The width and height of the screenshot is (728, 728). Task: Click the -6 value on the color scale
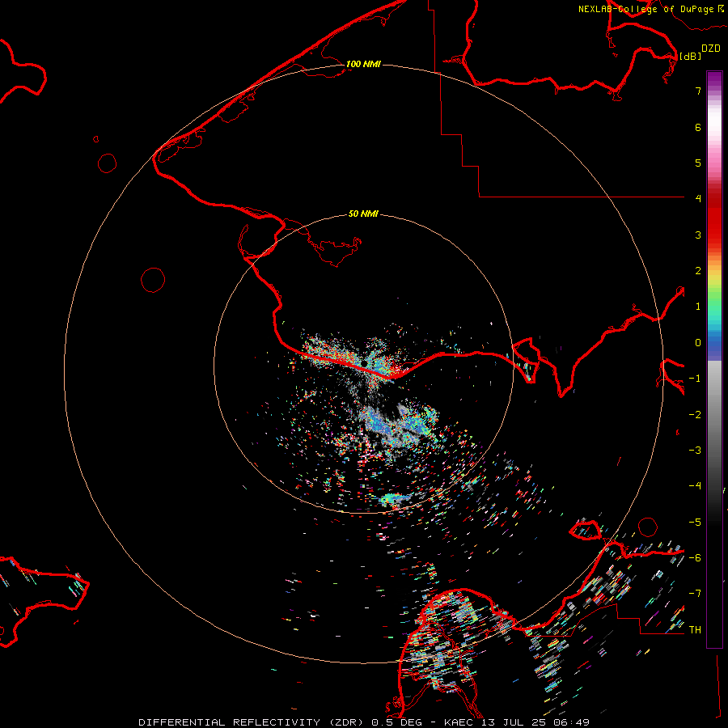click(695, 558)
